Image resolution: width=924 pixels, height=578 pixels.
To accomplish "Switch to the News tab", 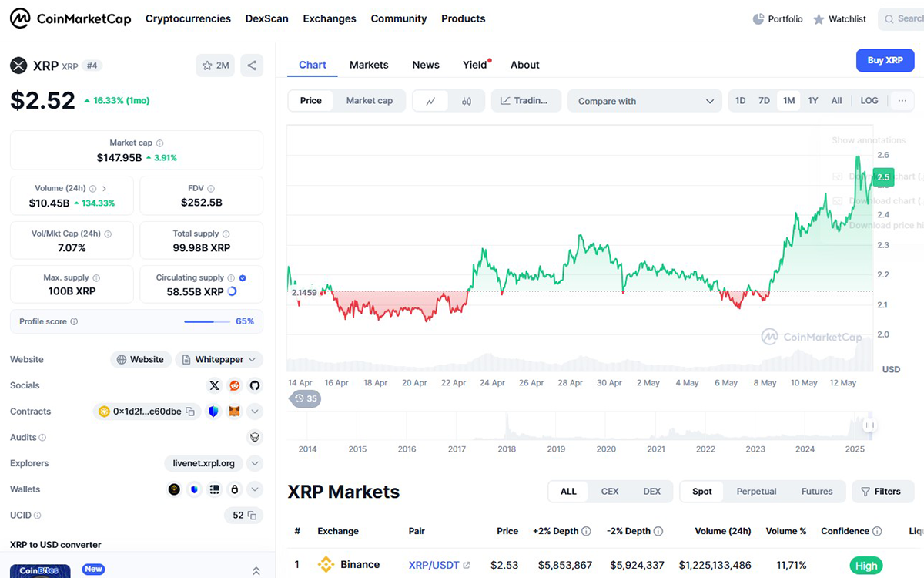I will point(426,65).
